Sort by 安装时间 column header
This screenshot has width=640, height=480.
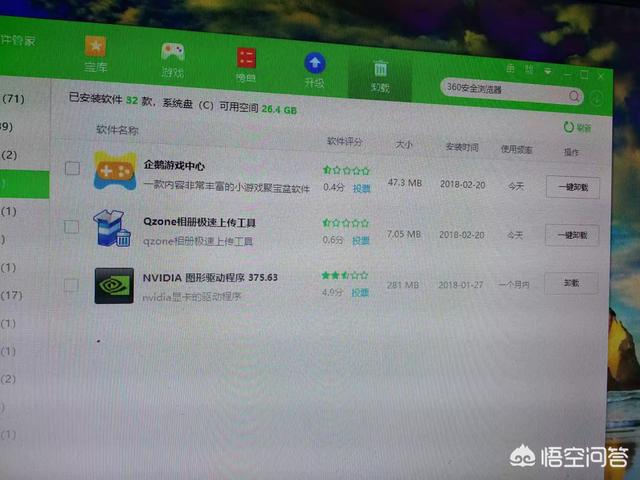pos(462,147)
